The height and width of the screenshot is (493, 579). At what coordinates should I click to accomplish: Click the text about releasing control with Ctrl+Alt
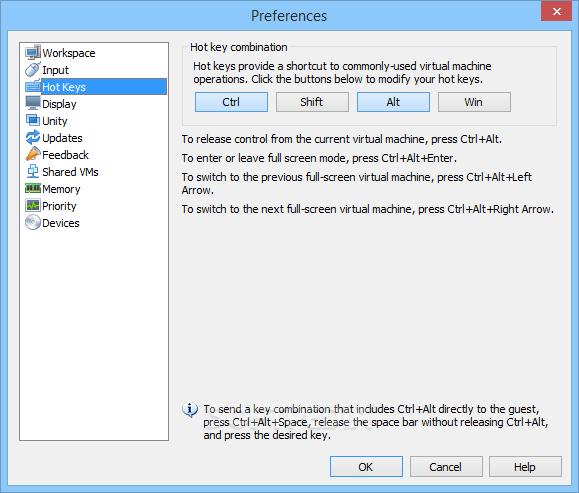[x=342, y=139]
